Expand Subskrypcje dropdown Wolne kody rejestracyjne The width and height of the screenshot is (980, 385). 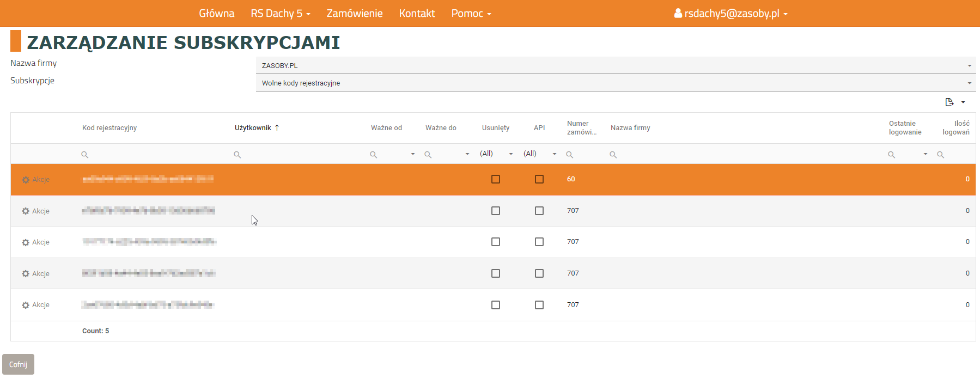tap(616, 83)
